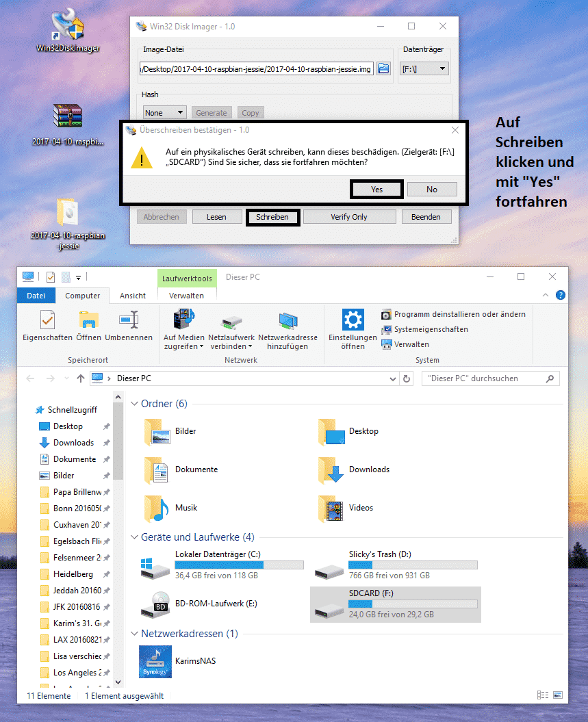Switch to large icons view in status bar
Screen dimensions: 588x722
tap(561, 695)
